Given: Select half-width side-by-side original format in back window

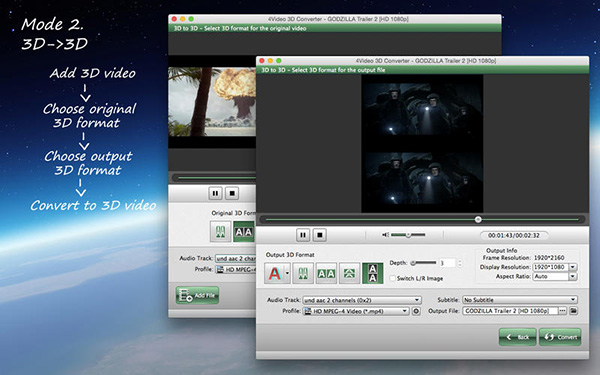Looking at the screenshot, I should pos(220,232).
